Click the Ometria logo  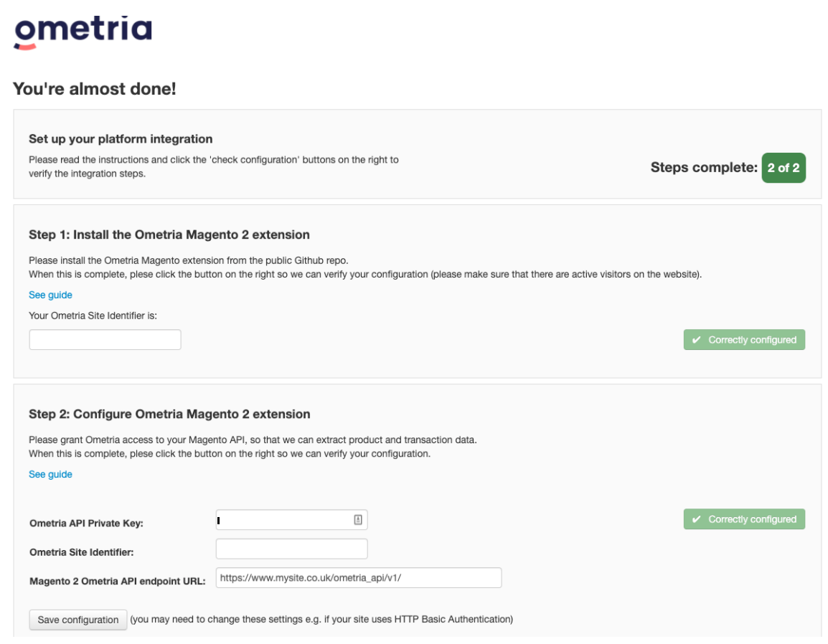[x=83, y=32]
